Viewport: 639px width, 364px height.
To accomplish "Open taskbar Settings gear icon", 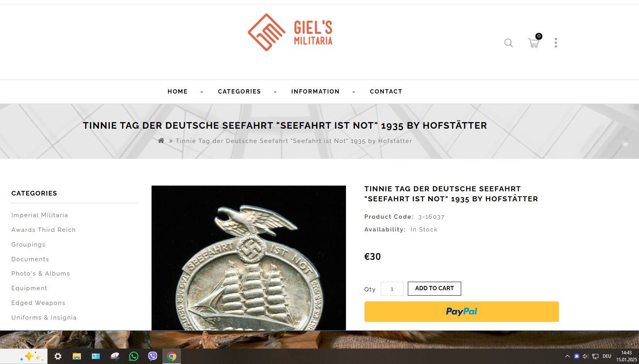I will (x=58, y=356).
